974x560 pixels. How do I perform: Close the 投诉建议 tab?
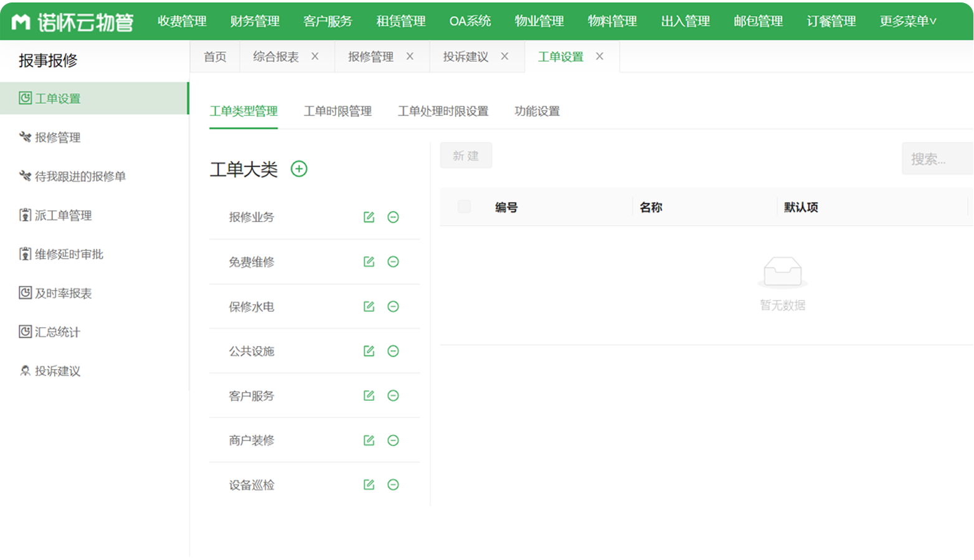click(x=504, y=56)
